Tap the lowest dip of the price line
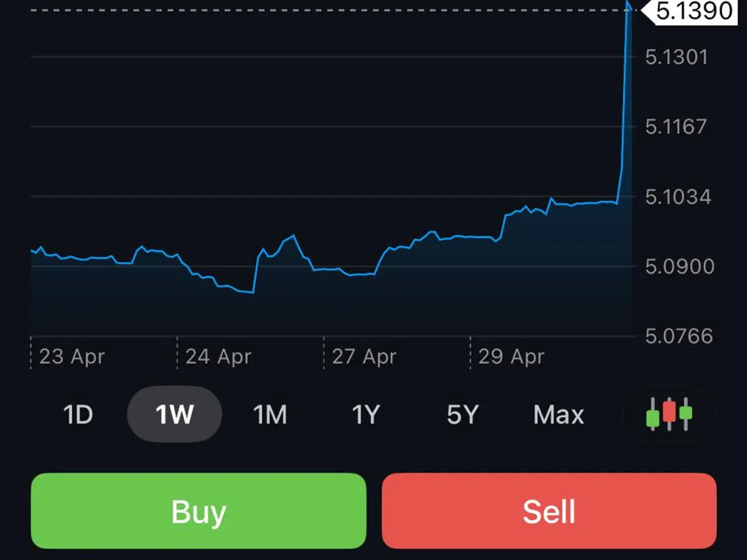This screenshot has width=747, height=560. (251, 292)
